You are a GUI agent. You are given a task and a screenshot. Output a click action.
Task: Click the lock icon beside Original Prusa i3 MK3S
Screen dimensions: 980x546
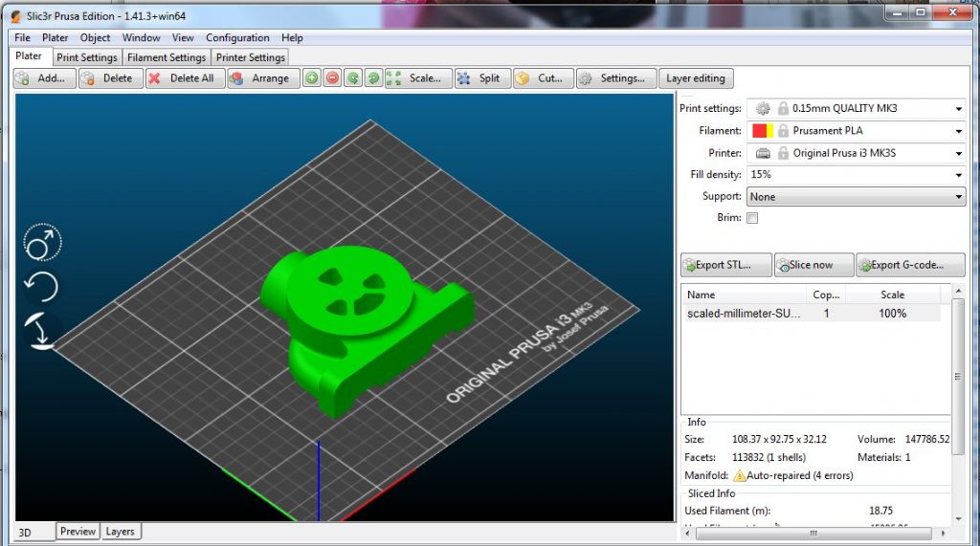tap(783, 153)
